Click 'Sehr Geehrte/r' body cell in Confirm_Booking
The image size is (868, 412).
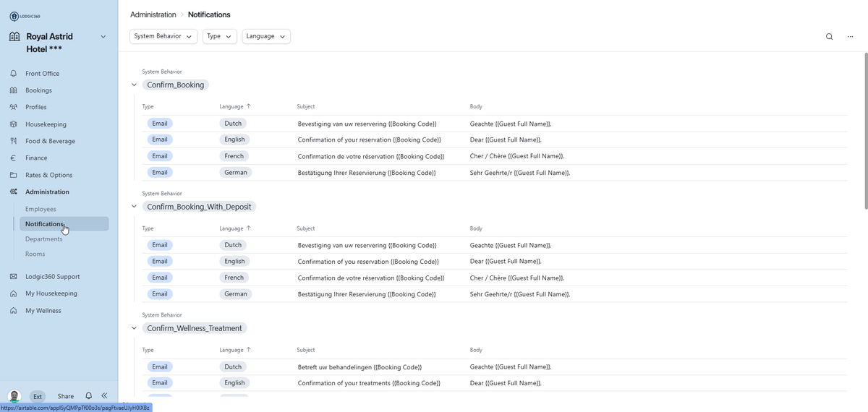pyautogui.click(x=520, y=173)
